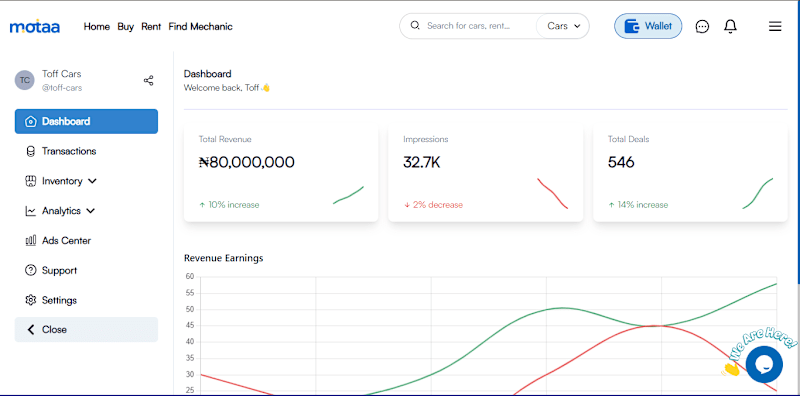
Task: Open the hamburger menu icon
Action: point(775,27)
